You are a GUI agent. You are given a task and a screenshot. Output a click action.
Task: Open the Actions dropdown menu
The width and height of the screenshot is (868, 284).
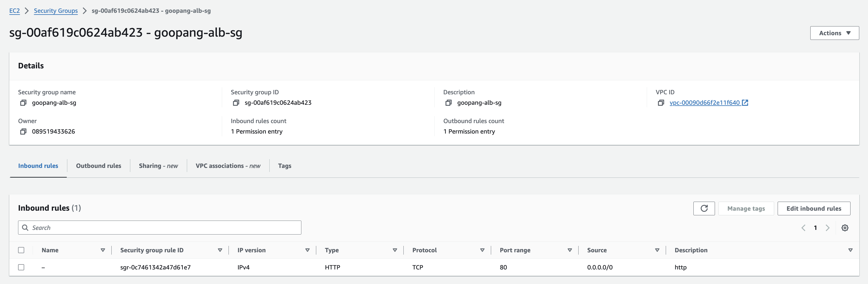coord(834,33)
